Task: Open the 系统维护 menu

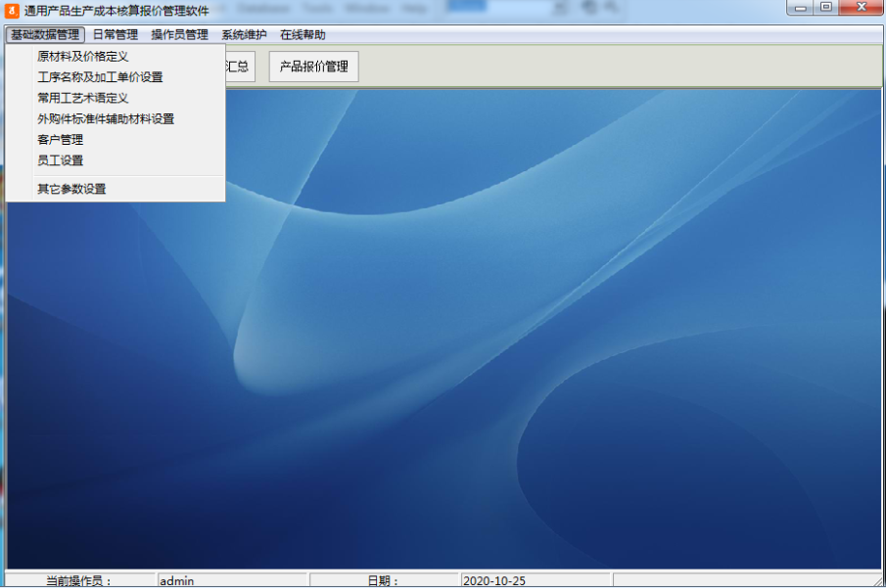Action: (244, 35)
